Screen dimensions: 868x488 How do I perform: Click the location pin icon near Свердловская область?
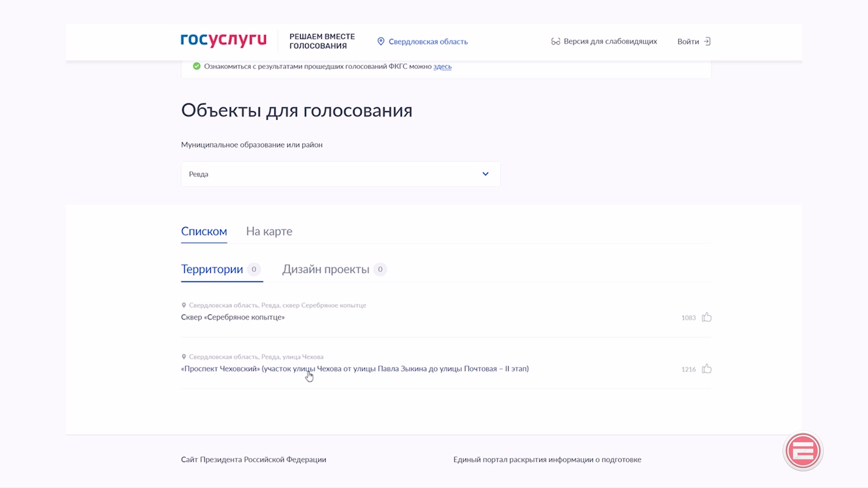tap(381, 42)
